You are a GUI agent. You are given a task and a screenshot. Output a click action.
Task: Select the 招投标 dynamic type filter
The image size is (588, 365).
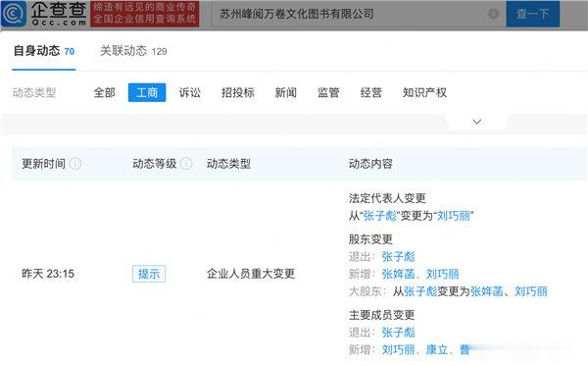point(238,92)
